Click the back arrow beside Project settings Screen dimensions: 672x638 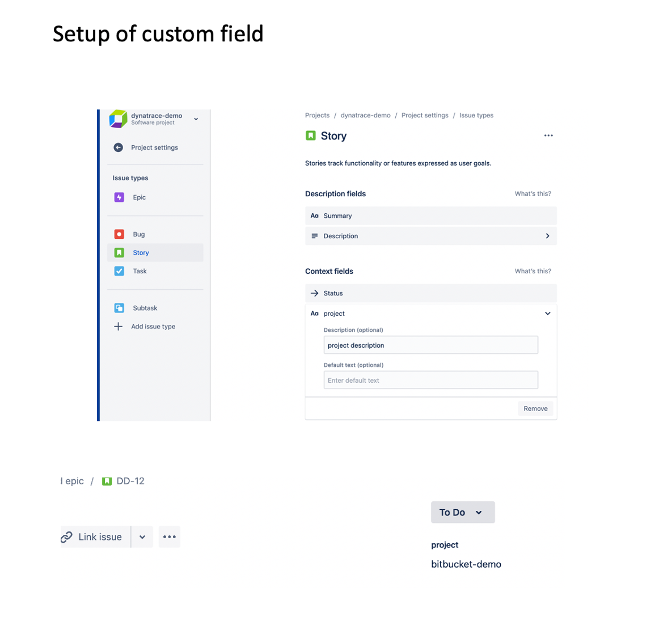(118, 147)
